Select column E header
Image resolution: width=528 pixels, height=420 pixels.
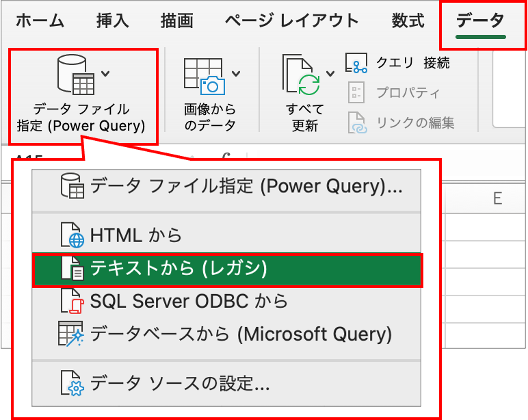click(x=498, y=199)
